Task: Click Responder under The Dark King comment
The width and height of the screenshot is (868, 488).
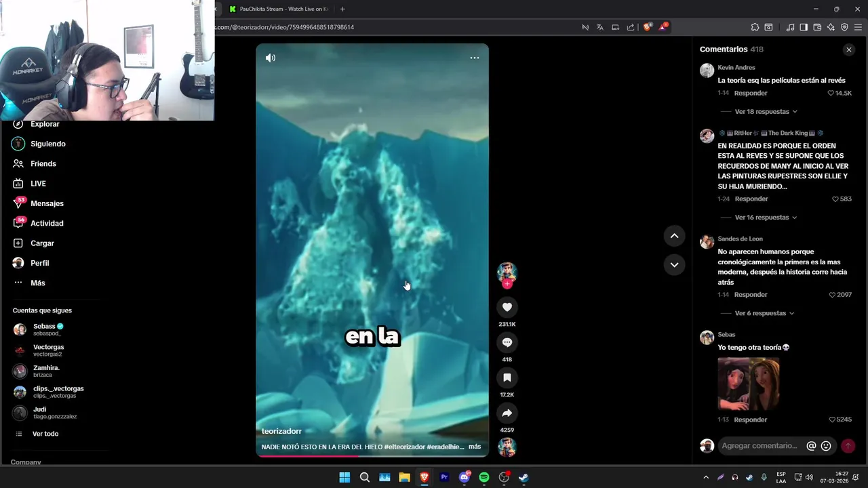Action: tap(751, 199)
